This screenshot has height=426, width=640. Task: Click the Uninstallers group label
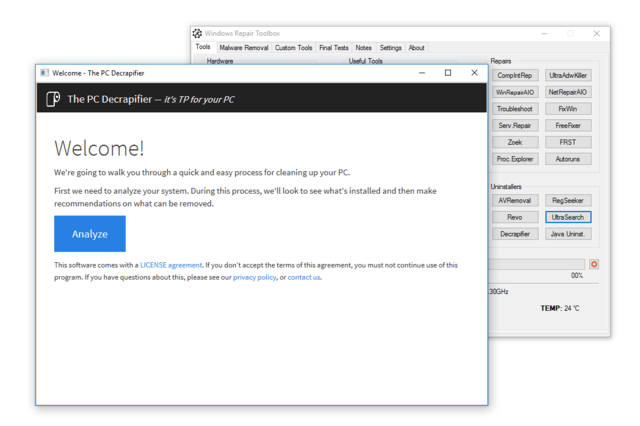click(506, 187)
